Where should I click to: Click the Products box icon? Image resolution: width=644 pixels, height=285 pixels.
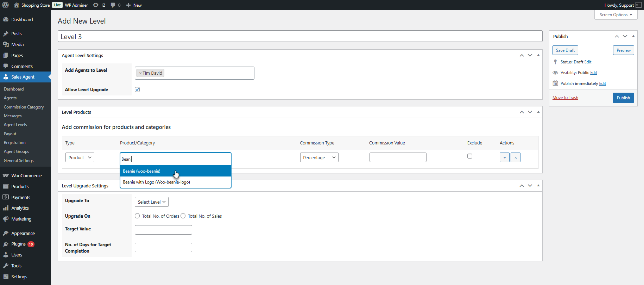6,186
